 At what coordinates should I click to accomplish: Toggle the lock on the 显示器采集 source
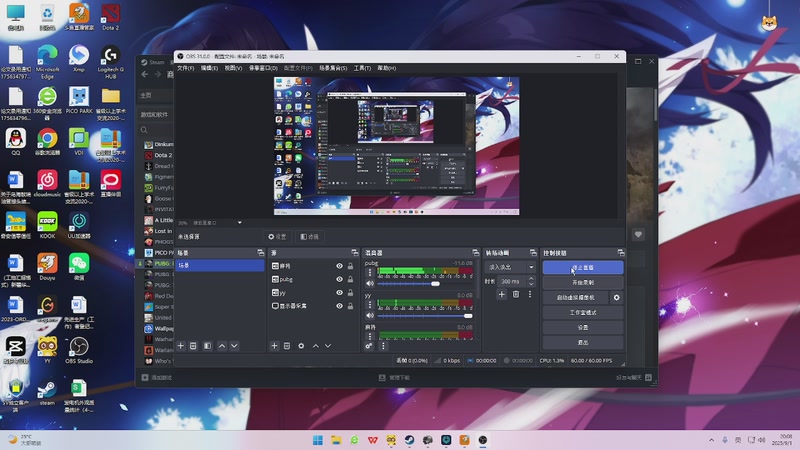coord(350,306)
